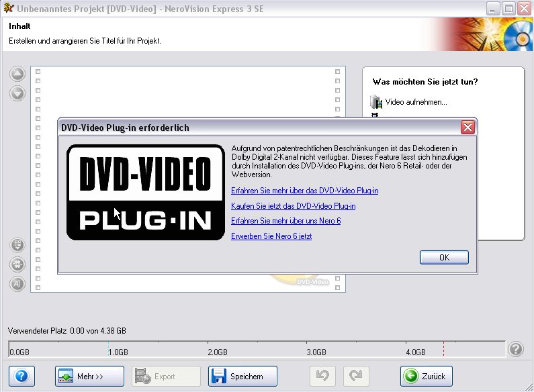Image resolution: width=534 pixels, height=392 pixels.
Task: Maximize the NeroVision Express window
Action: click(x=508, y=9)
